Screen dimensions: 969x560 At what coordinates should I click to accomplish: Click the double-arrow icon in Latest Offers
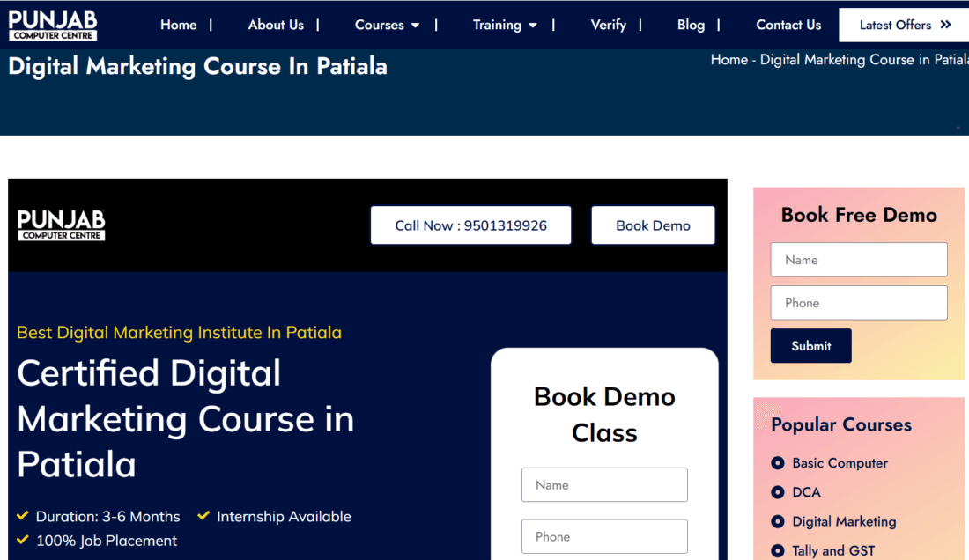(x=945, y=25)
